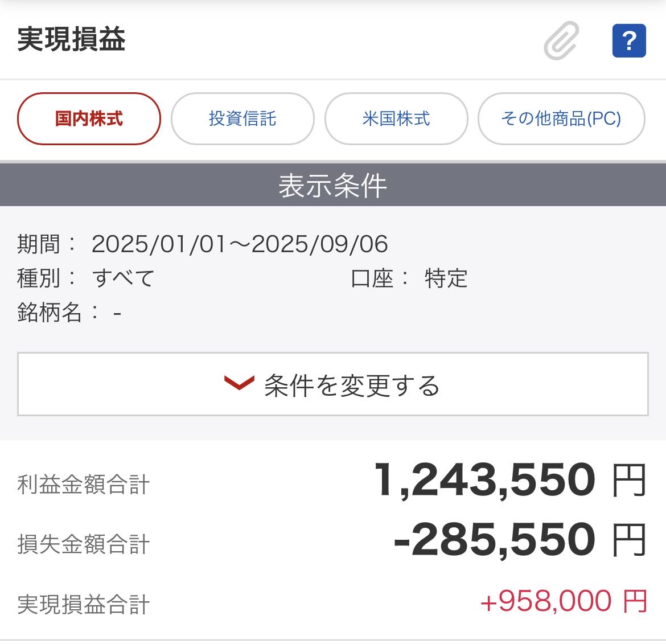
Task: Click the red chevron beside 条件を変更する
Action: coord(239,383)
